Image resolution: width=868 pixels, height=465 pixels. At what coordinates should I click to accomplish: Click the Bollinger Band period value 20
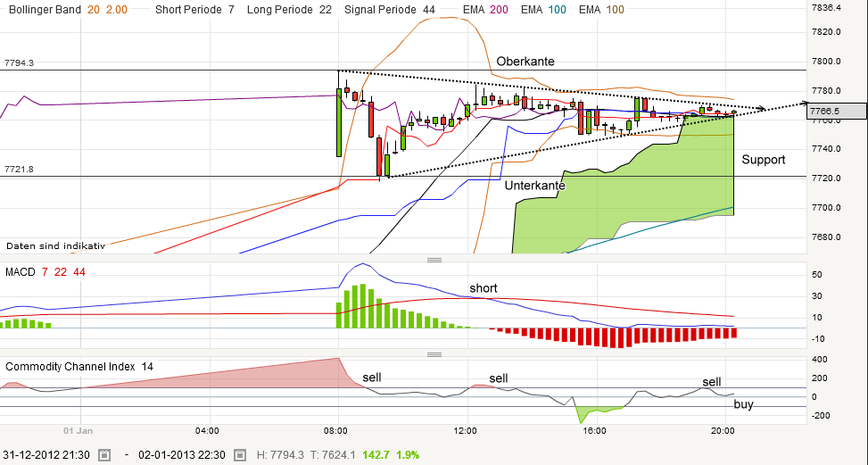93,10
